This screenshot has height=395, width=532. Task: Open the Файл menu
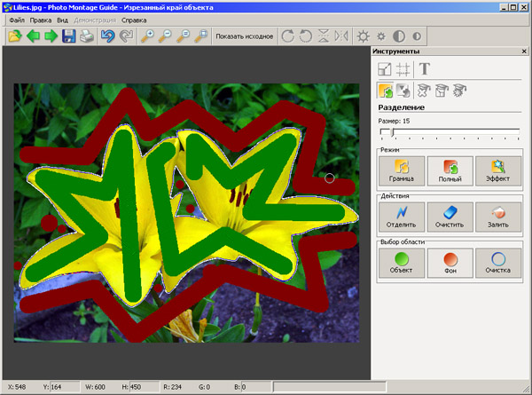click(x=17, y=20)
